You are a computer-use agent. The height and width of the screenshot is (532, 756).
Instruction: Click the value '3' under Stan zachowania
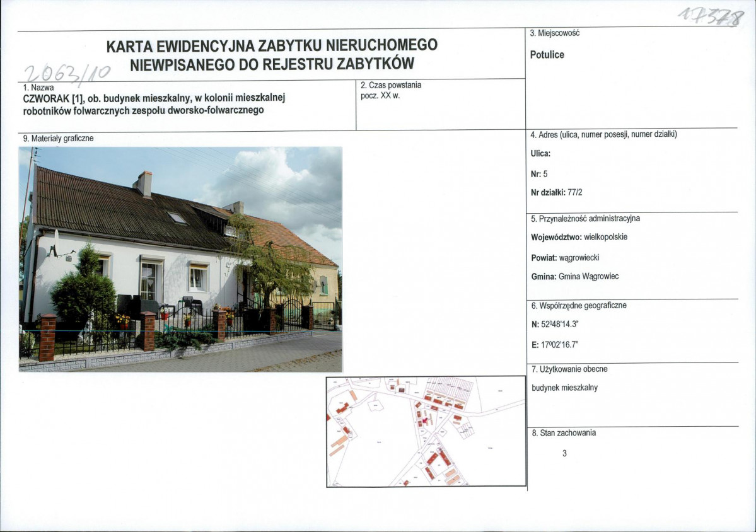tap(564, 453)
